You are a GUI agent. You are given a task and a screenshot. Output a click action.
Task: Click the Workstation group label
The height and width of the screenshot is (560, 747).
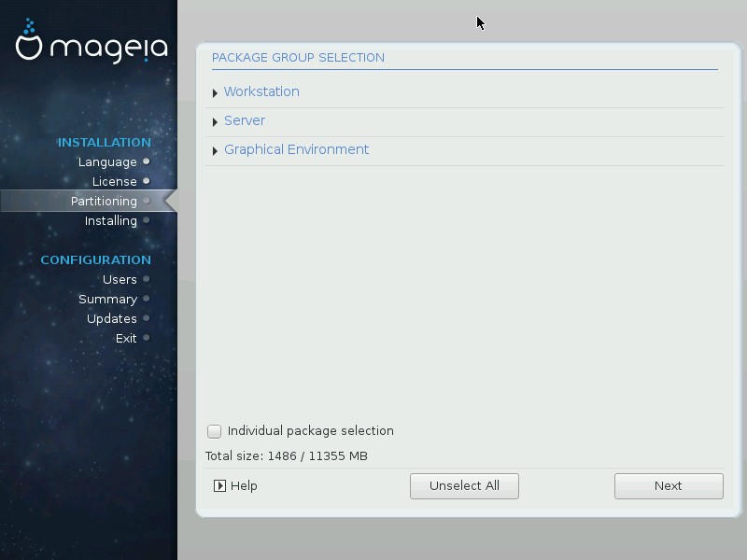pos(261,91)
